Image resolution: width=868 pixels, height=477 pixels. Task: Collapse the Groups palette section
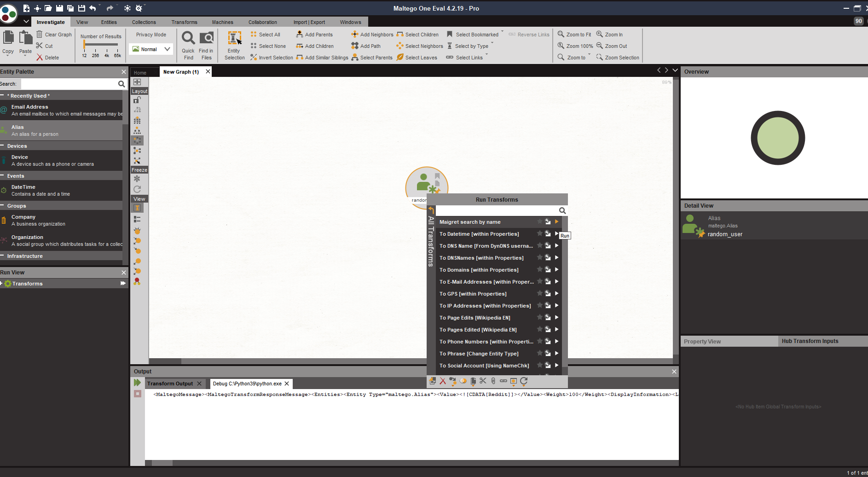(2, 205)
